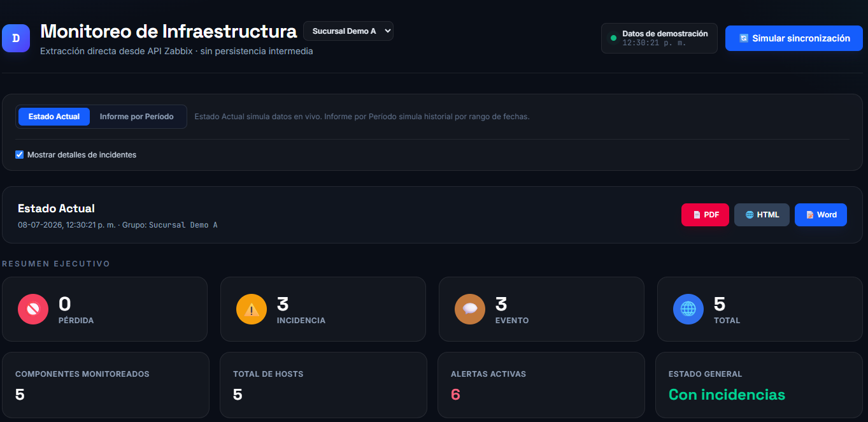This screenshot has height=422, width=868.
Task: Click the PÉRDIDA label
Action: [x=76, y=321]
